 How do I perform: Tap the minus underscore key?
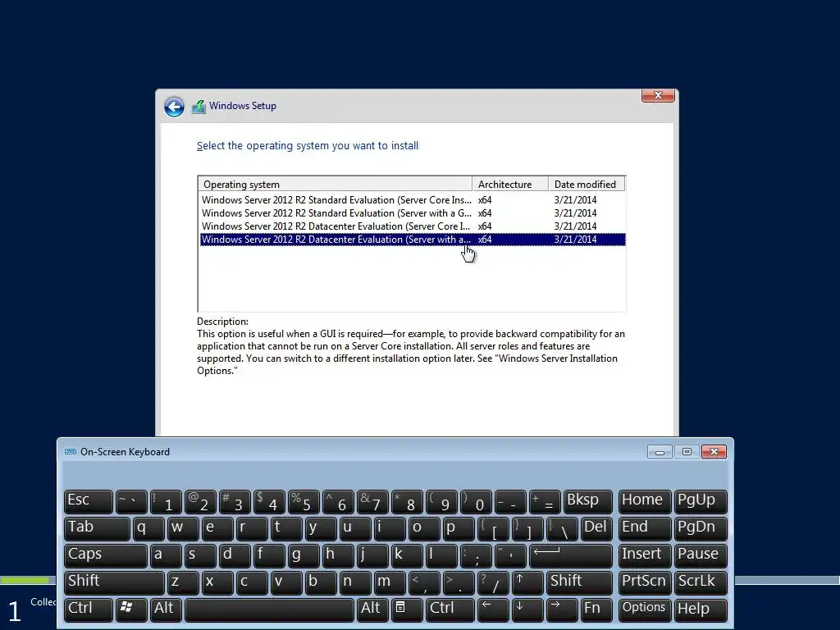pyautogui.click(x=510, y=501)
